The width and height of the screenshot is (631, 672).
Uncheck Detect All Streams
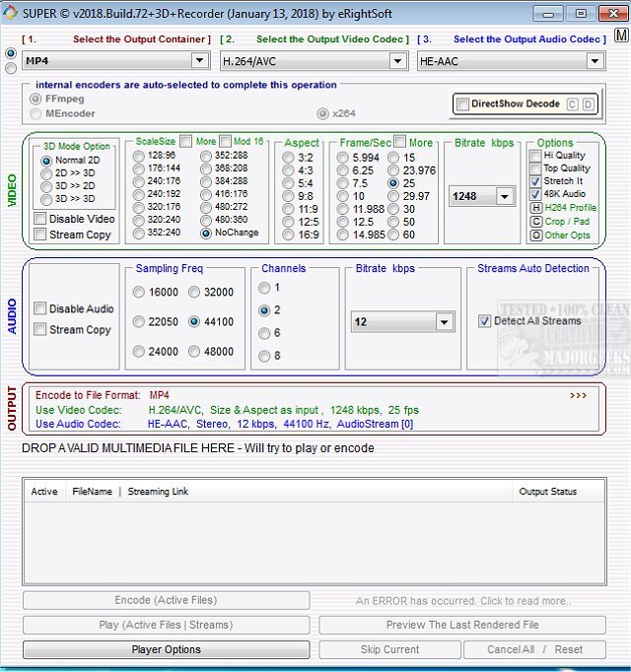tap(485, 321)
